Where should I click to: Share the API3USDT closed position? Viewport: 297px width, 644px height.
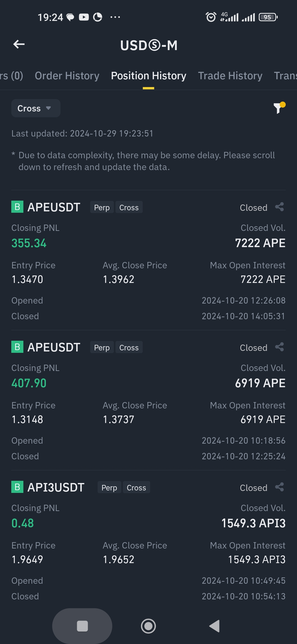point(279,487)
